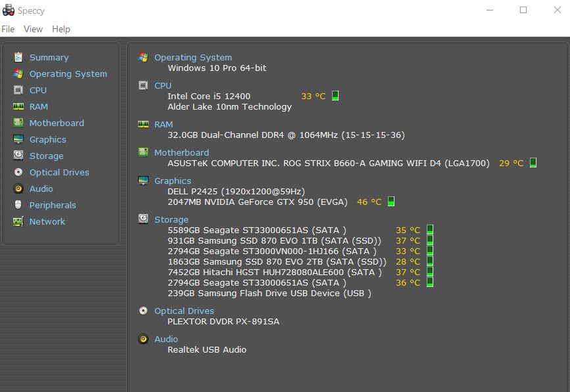The image size is (570, 392).
Task: Click the CPU heading link in the summary
Action: tap(163, 85)
